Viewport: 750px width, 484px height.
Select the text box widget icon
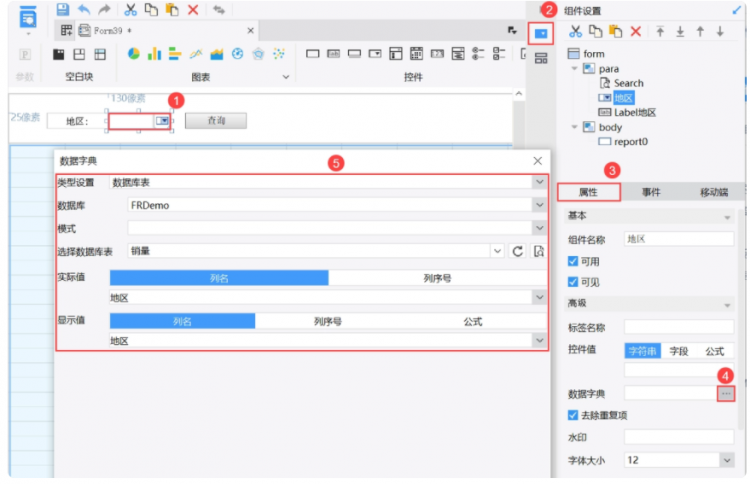coord(312,54)
